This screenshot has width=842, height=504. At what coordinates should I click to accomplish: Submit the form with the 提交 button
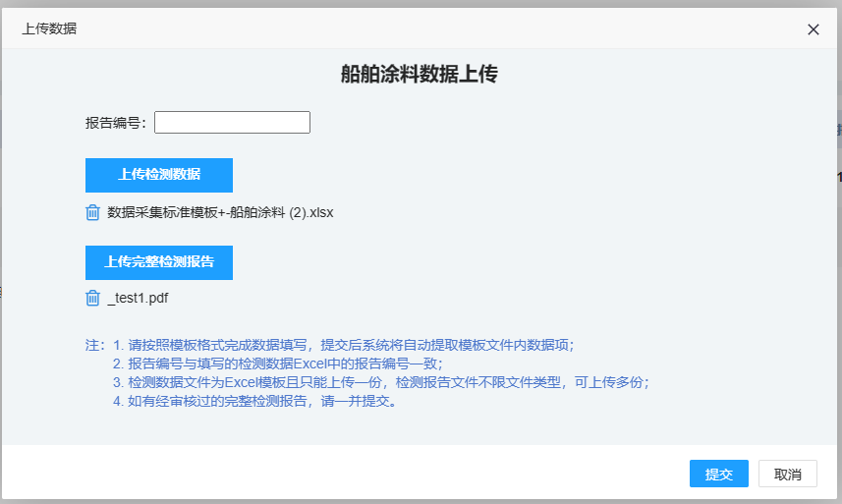tap(718, 475)
